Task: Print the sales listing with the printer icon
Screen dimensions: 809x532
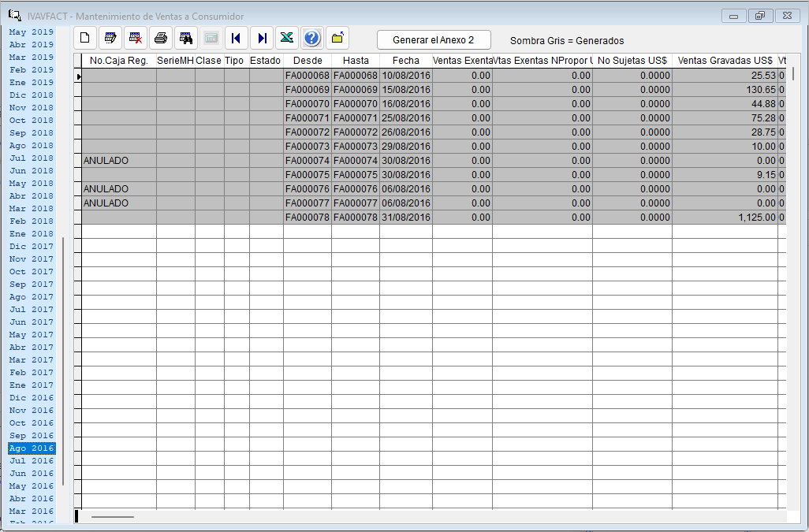Action: click(x=161, y=38)
